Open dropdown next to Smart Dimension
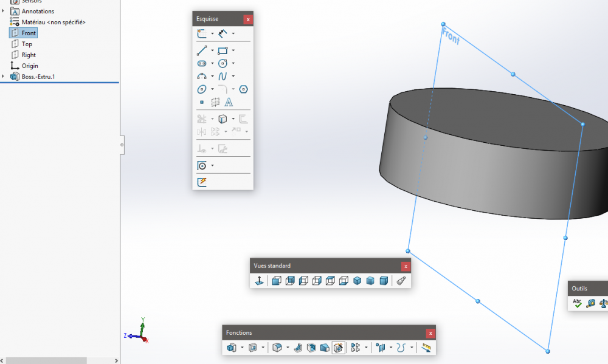Viewport: 608px width, 364px height. (233, 33)
